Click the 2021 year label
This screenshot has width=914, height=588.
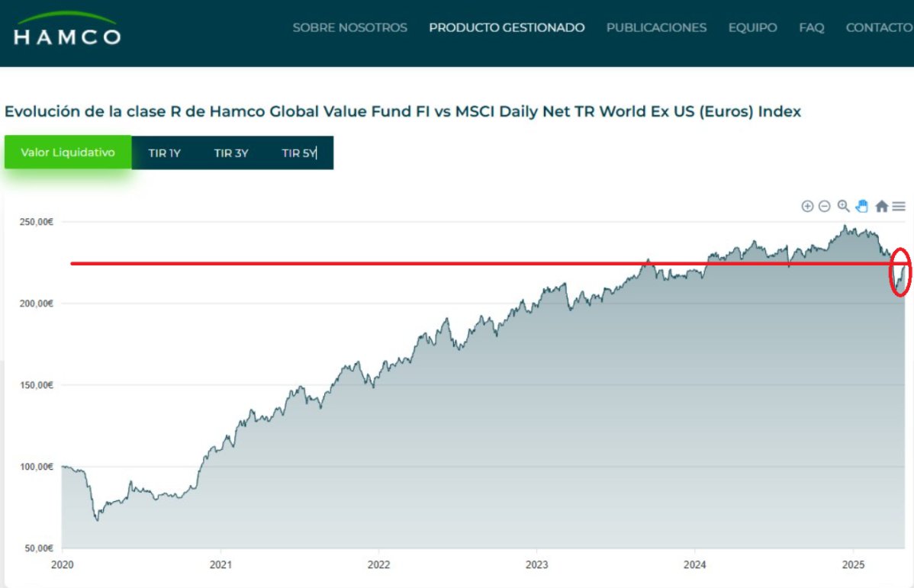pyautogui.click(x=220, y=564)
